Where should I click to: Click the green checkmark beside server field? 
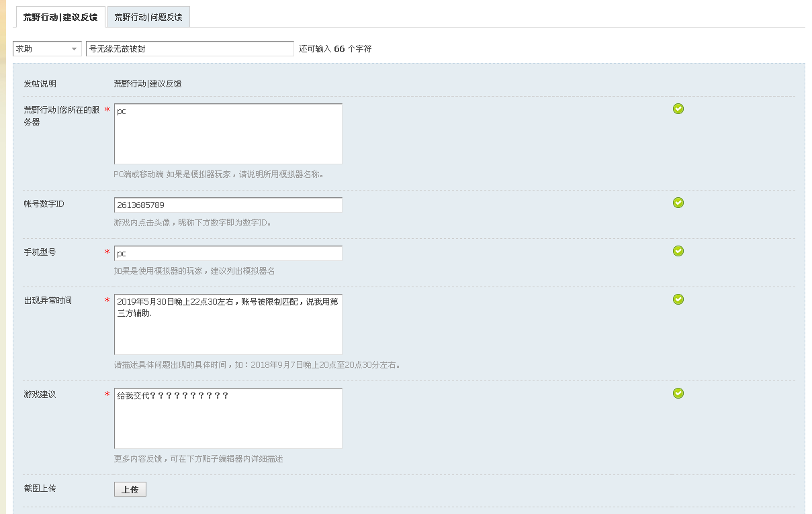click(678, 109)
